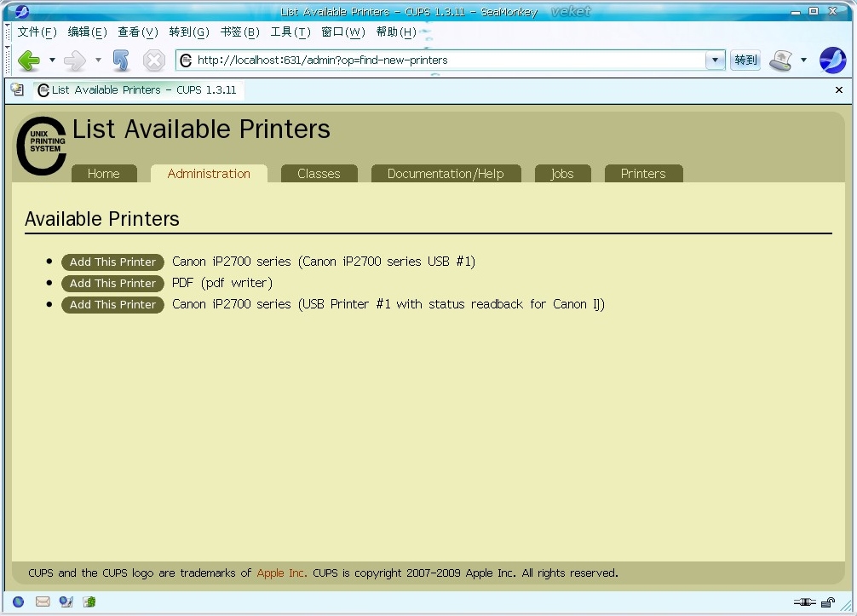This screenshot has height=616, width=857.
Task: Expand the address bar history dropdown
Action: 715,60
